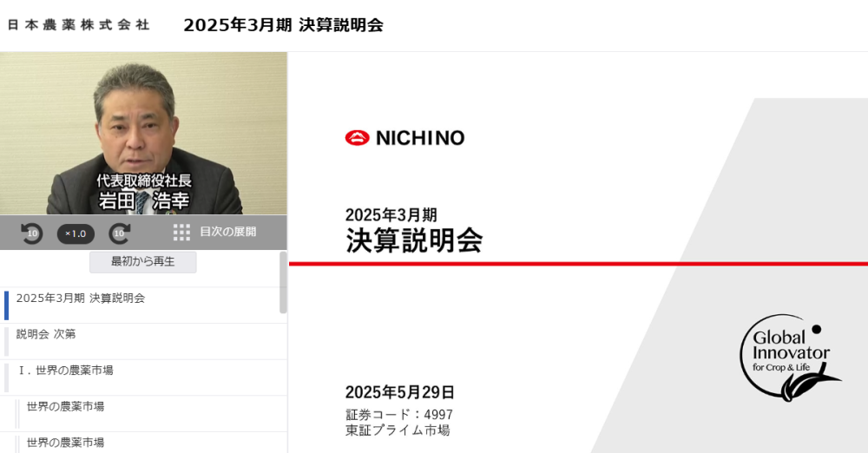
Task: Click the 2025年5月29日 date on slide
Action: pyautogui.click(x=399, y=392)
